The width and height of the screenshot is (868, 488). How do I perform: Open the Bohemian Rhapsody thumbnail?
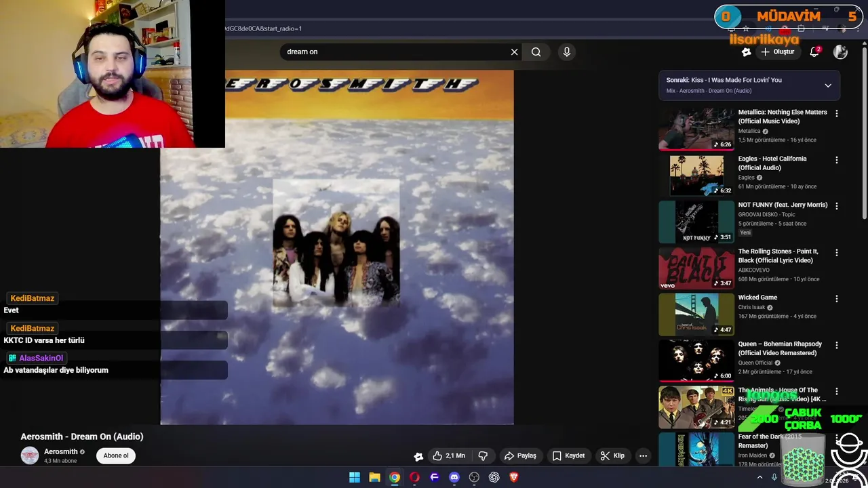[696, 361]
